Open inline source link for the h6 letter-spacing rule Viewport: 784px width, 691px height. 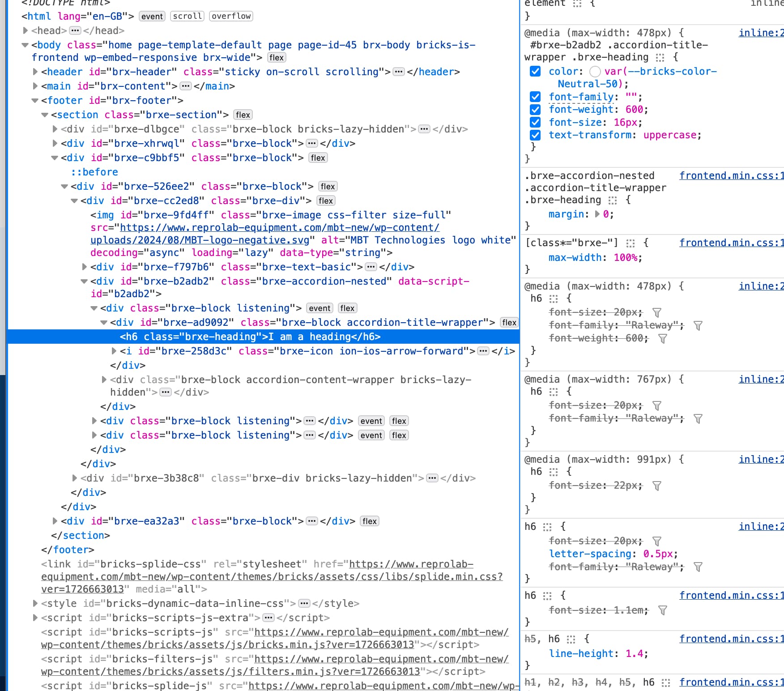click(761, 527)
